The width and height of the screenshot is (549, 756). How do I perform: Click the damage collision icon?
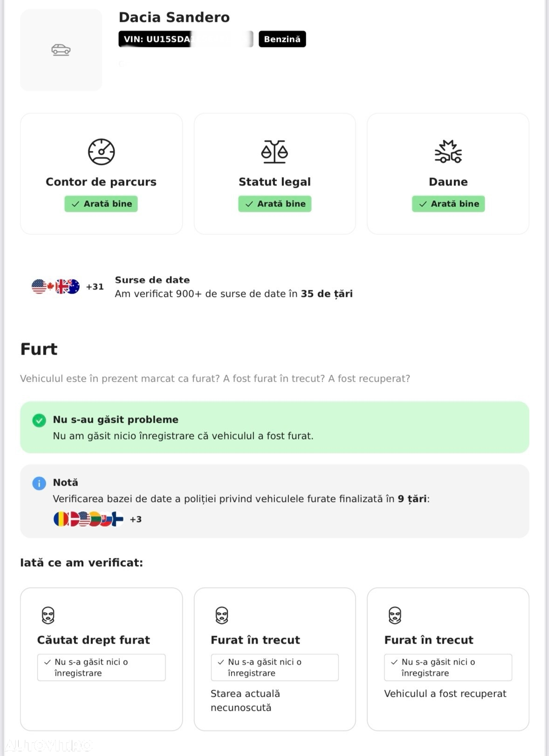[448, 151]
